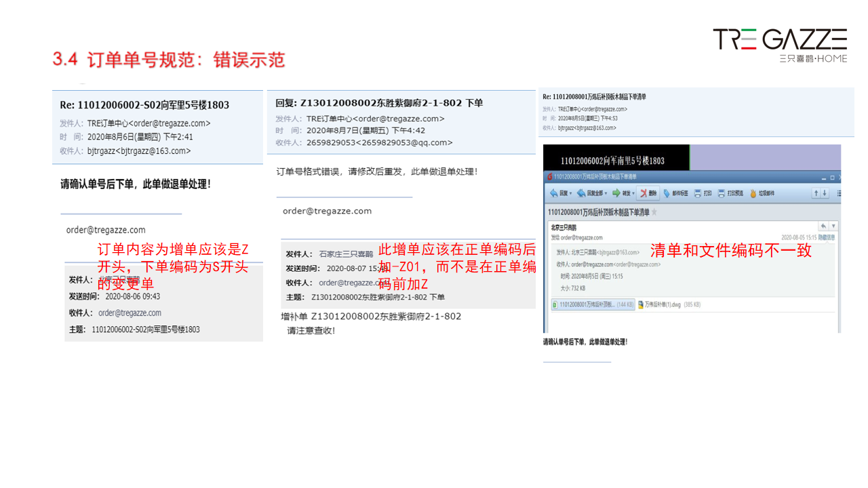Click the red note 清单和文件编码不一致

click(730, 250)
